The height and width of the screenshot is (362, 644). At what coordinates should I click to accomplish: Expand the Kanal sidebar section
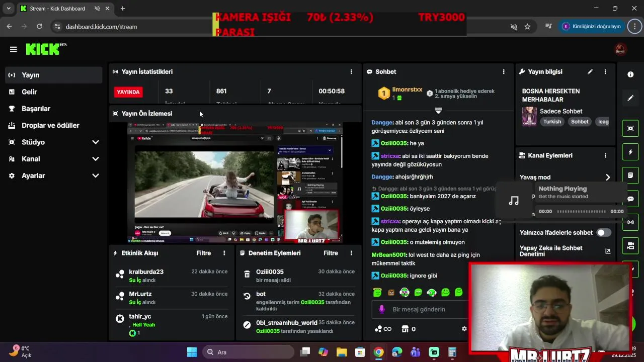[x=96, y=159]
